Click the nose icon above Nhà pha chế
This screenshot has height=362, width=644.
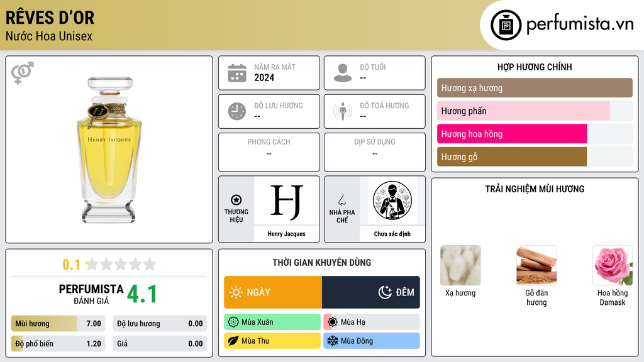pyautogui.click(x=341, y=200)
